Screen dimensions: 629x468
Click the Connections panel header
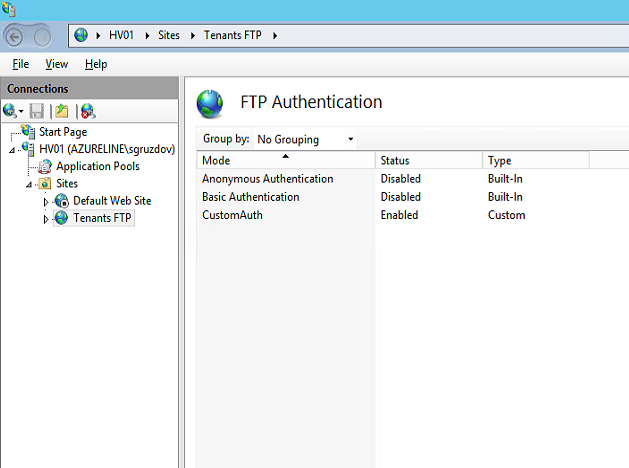coord(89,88)
